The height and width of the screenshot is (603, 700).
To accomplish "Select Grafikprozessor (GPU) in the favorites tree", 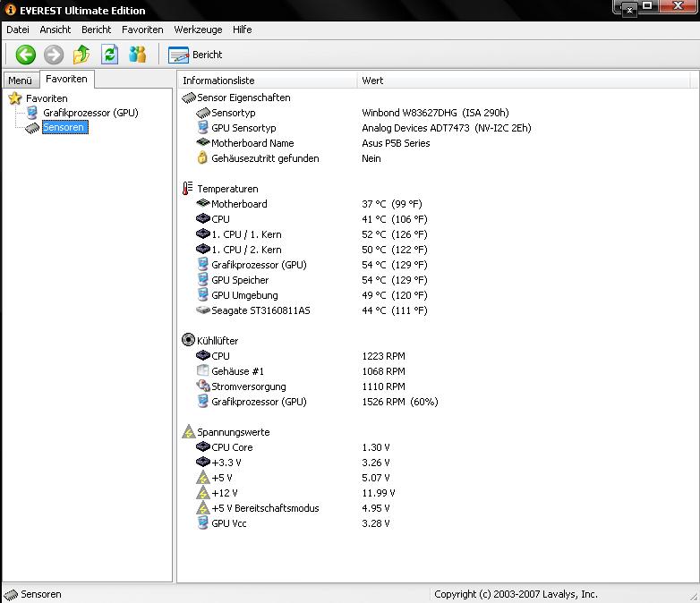I will 90,113.
